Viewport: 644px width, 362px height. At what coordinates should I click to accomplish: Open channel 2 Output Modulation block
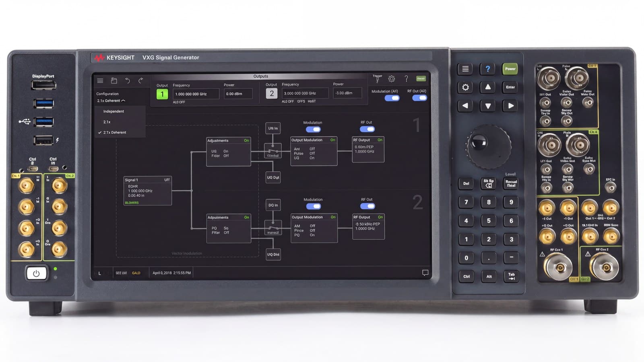tap(314, 228)
